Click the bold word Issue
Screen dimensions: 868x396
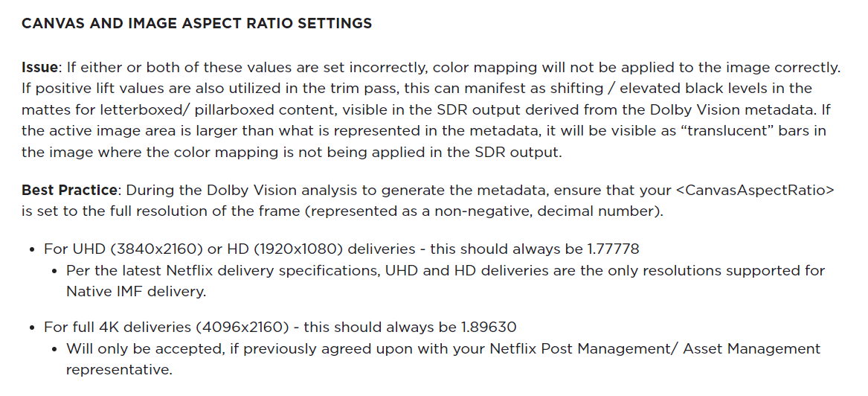39,67
